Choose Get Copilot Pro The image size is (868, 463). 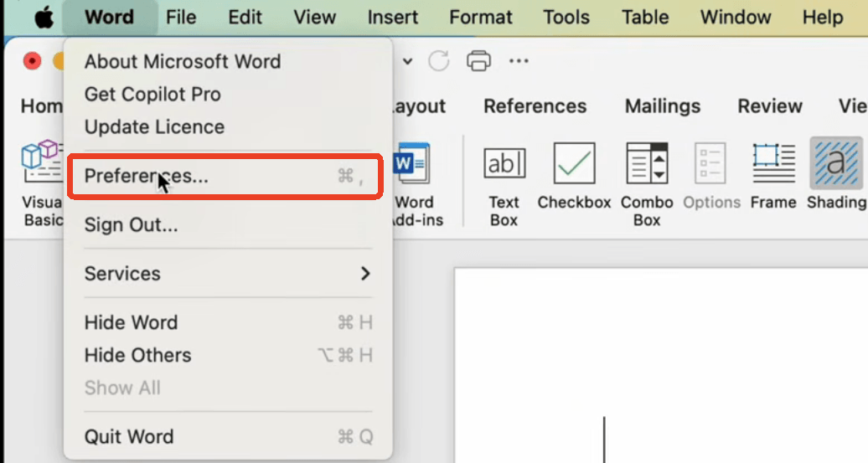[228, 94]
